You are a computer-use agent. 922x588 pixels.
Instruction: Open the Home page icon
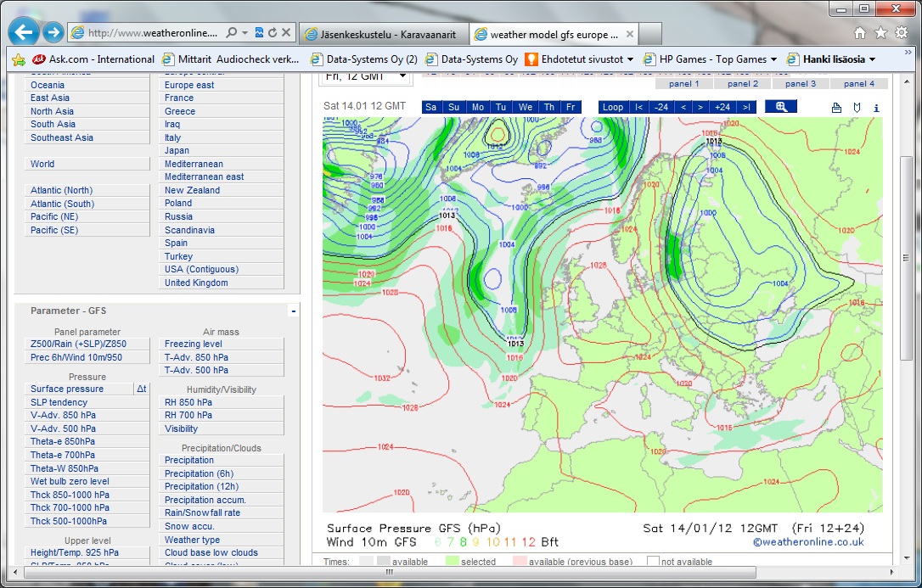point(860,32)
